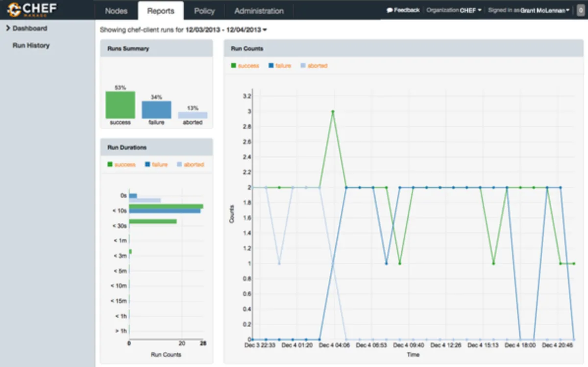Click the success peak point at value 3
Image resolution: width=588 pixels, height=367 pixels.
(333, 111)
